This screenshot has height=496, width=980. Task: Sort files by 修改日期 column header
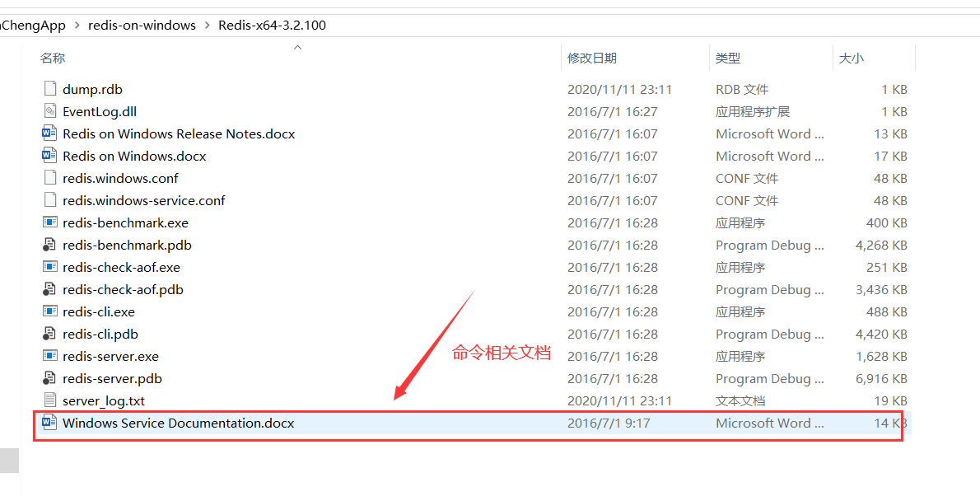coord(592,58)
